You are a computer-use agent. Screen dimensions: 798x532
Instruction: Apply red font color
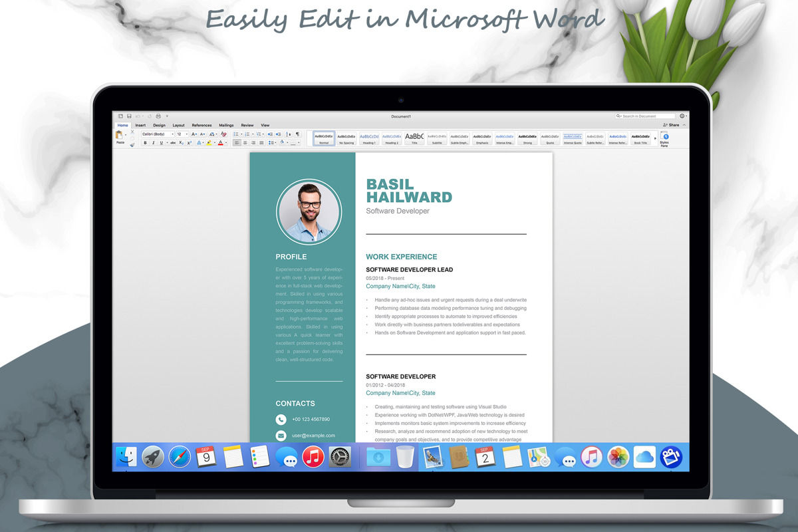coord(220,142)
